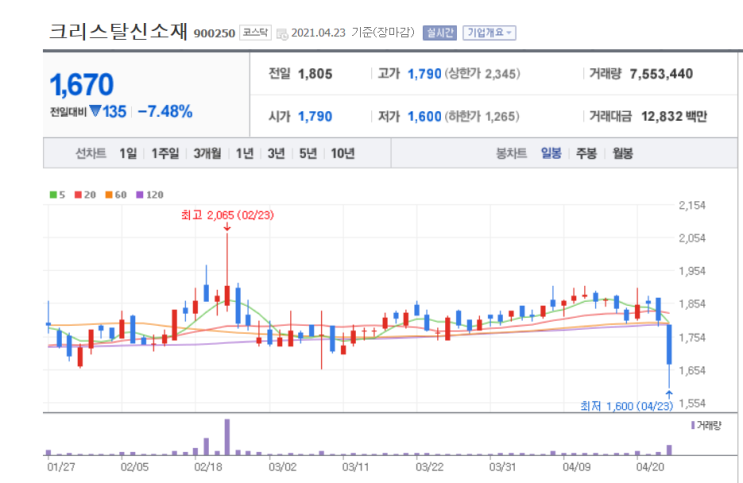Click the 1,554 price axis label
The width and height of the screenshot is (743, 483).
coord(692,403)
